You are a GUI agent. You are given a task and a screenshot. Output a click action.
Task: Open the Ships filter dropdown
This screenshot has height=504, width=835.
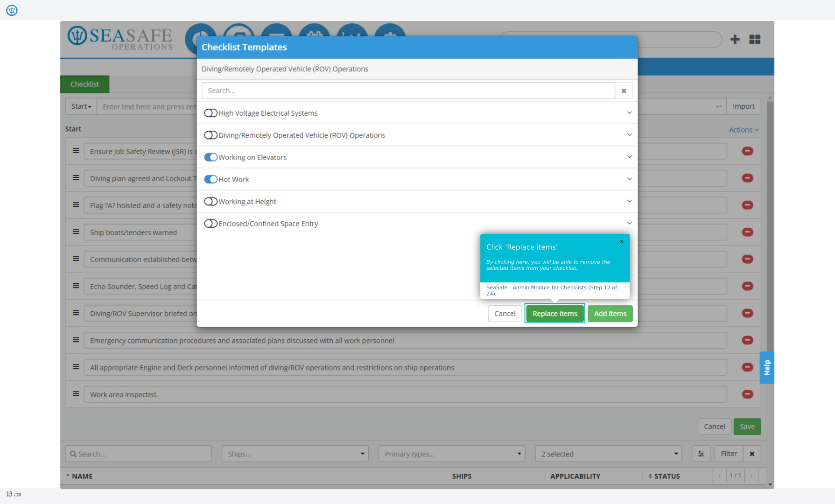pos(295,454)
